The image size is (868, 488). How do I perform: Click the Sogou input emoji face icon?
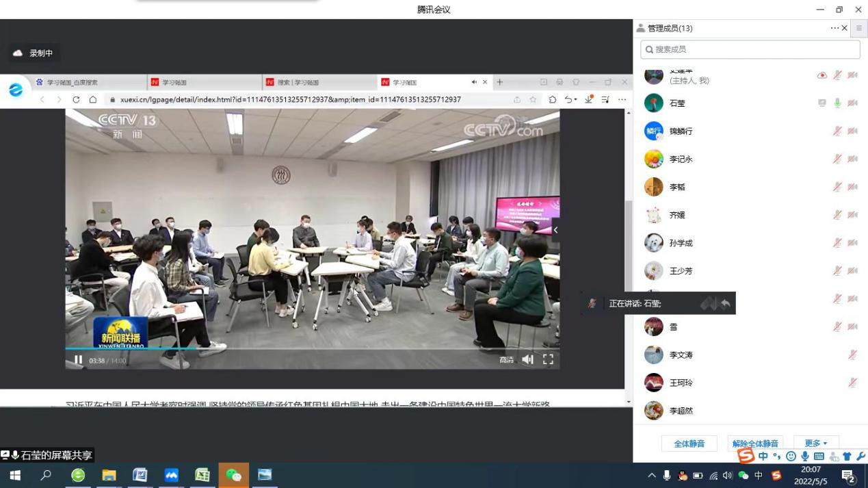tap(791, 457)
